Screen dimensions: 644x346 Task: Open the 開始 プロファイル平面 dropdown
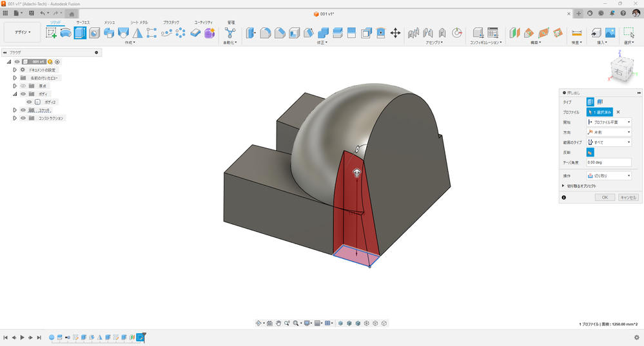[x=609, y=122]
